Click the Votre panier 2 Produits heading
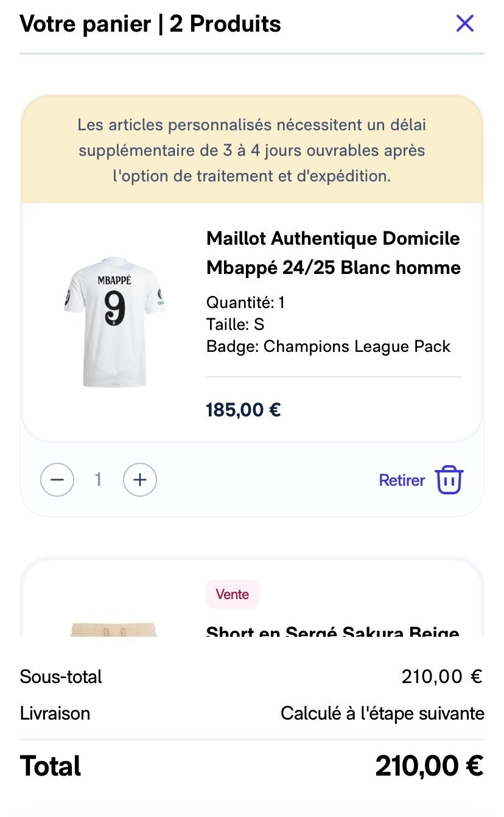This screenshot has height=817, width=504. click(x=150, y=24)
